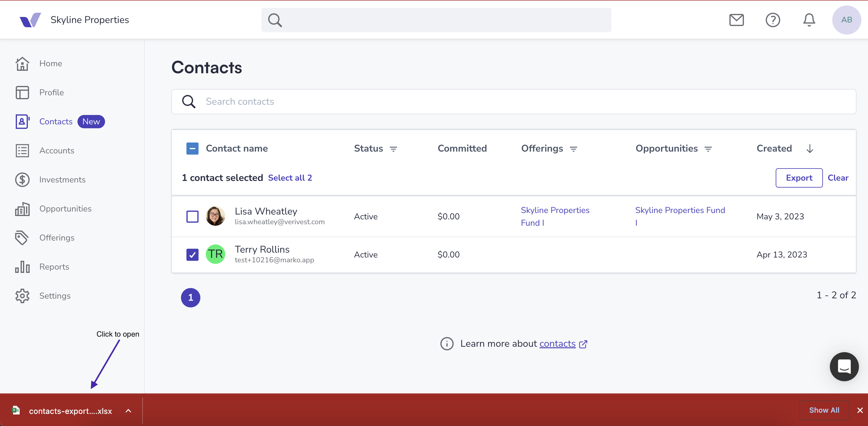868x426 pixels.
Task: Click the magnifier icon in Search contacts
Action: (189, 101)
